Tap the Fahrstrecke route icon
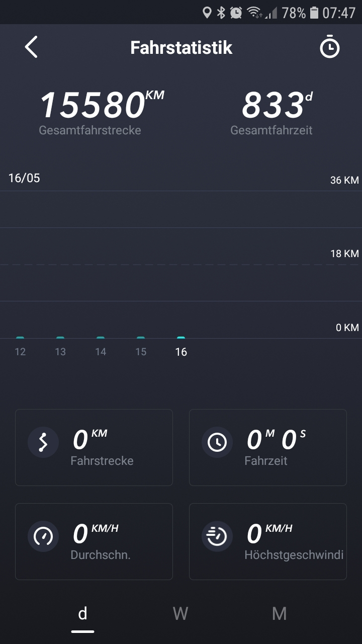This screenshot has height=644, width=362. click(x=43, y=442)
